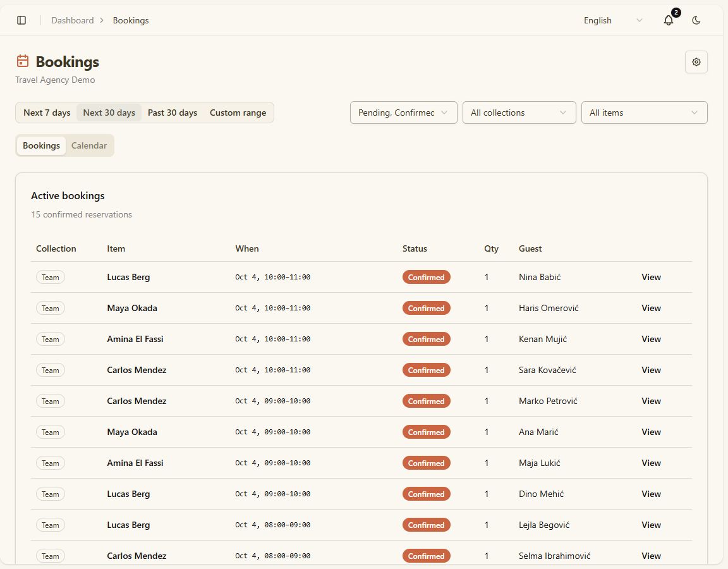
Task: Click the Status column header
Action: point(415,248)
